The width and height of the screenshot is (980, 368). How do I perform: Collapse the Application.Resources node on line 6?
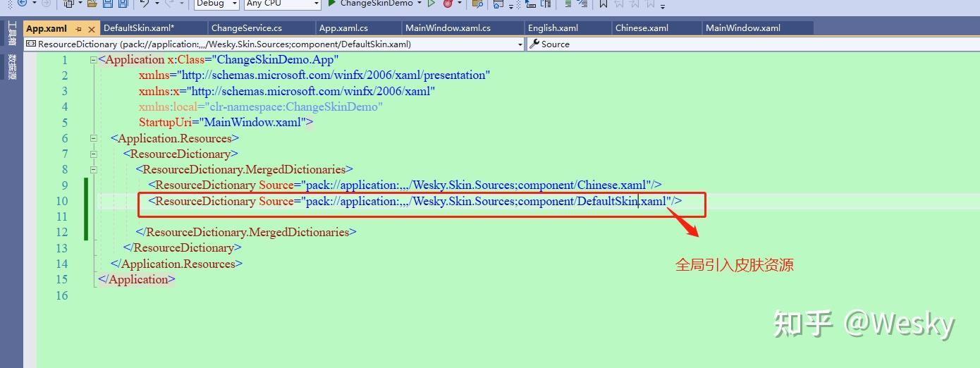tap(93, 138)
